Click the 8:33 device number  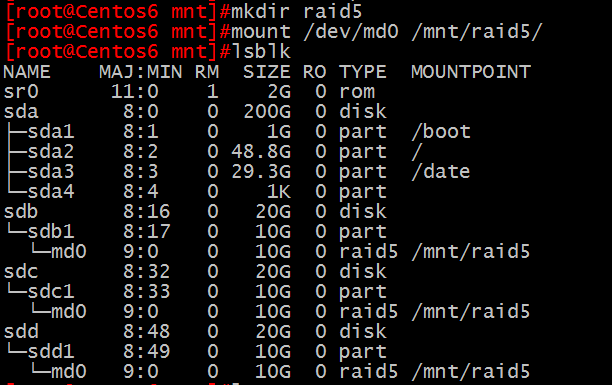click(x=147, y=291)
